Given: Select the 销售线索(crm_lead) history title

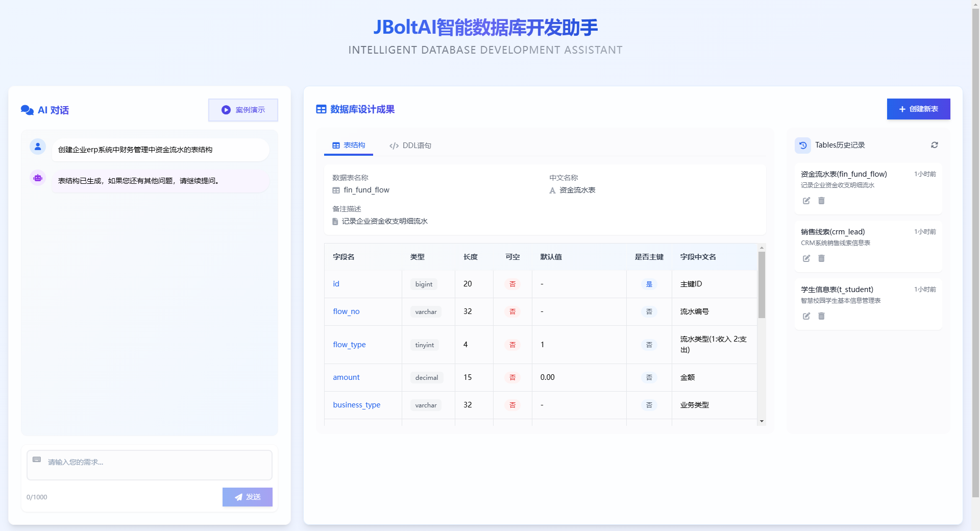Looking at the screenshot, I should [x=832, y=232].
